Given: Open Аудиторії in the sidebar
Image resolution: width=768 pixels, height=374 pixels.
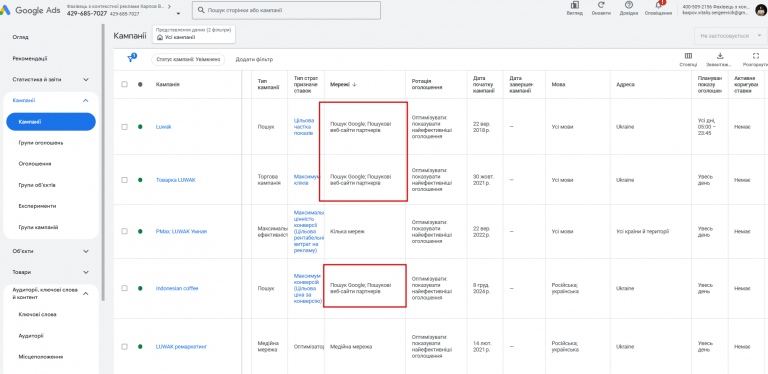Looking at the screenshot, I should point(31,336).
